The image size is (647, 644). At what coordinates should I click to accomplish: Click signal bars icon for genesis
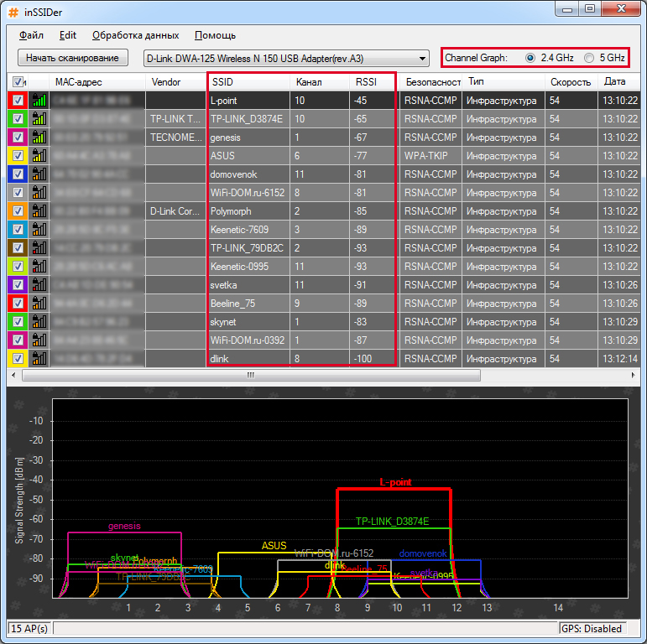pyautogui.click(x=39, y=138)
